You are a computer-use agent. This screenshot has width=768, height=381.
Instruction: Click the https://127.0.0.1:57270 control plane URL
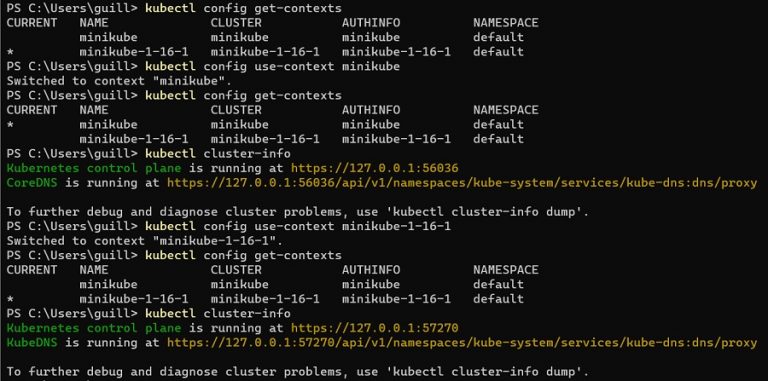[x=375, y=328]
